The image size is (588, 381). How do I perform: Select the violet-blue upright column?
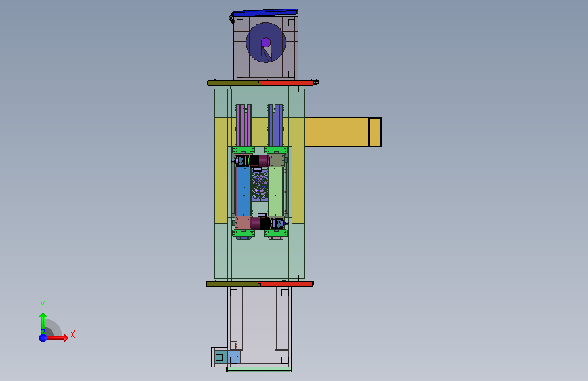pyautogui.click(x=275, y=125)
